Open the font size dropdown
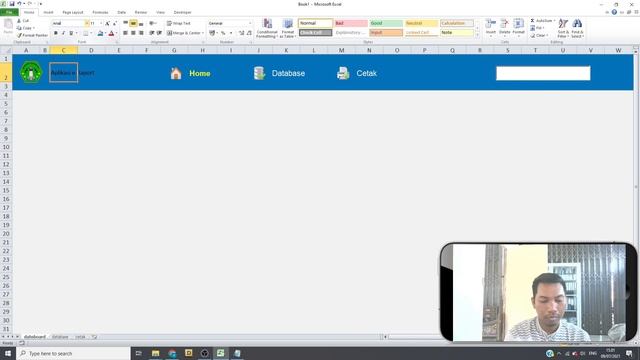Image resolution: width=640 pixels, height=360 pixels. 101,24
